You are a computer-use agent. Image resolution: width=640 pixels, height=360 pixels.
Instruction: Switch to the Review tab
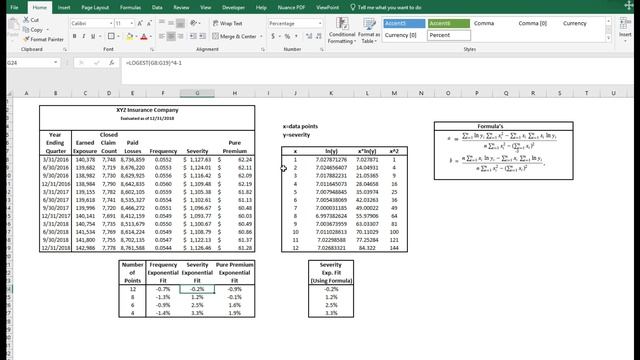click(181, 7)
